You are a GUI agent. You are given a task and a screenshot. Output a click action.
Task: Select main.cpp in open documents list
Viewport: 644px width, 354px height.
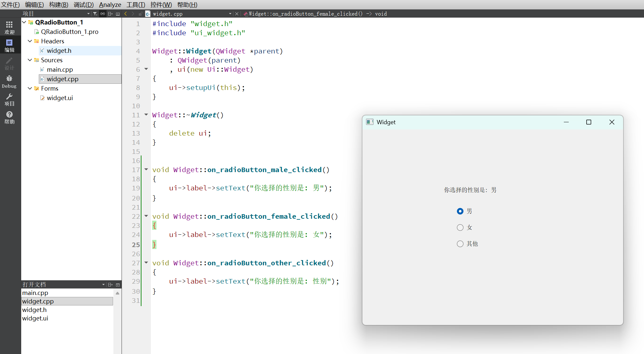click(35, 293)
